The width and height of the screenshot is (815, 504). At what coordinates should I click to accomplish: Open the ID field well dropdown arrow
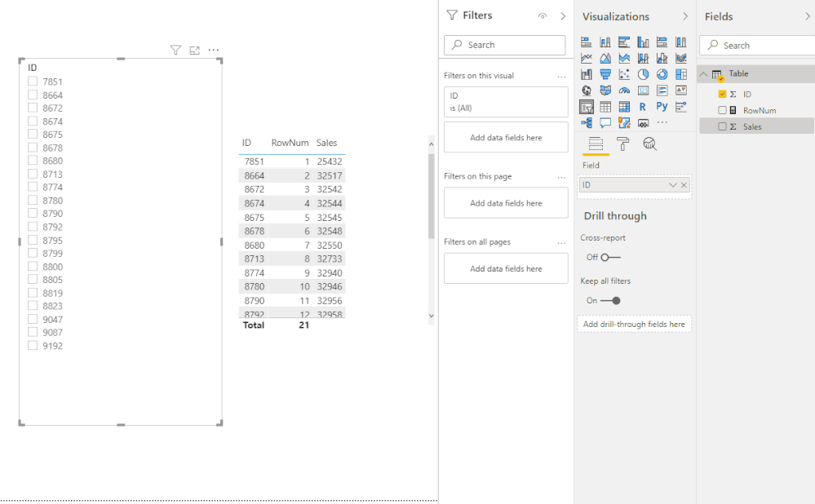click(672, 185)
